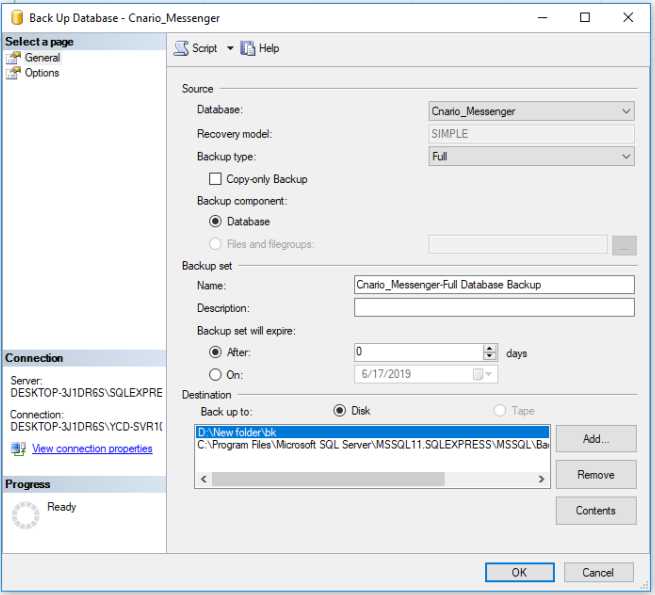Image resolution: width=655 pixels, height=595 pixels.
Task: Click the Script toolbar icon
Action: (181, 48)
